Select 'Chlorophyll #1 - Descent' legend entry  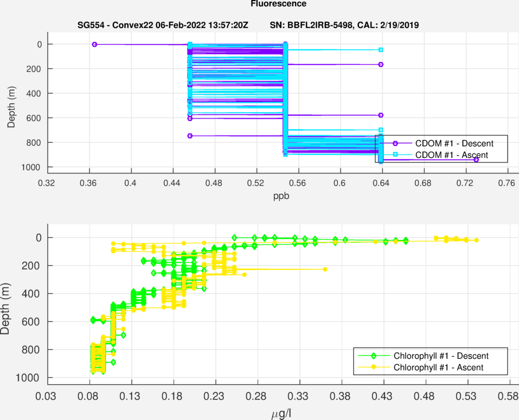(x=441, y=356)
